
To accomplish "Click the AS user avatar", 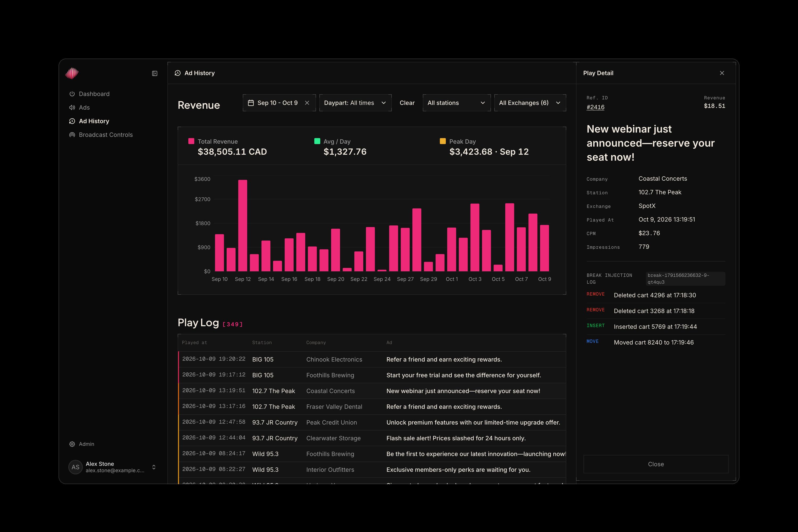I will pos(75,467).
